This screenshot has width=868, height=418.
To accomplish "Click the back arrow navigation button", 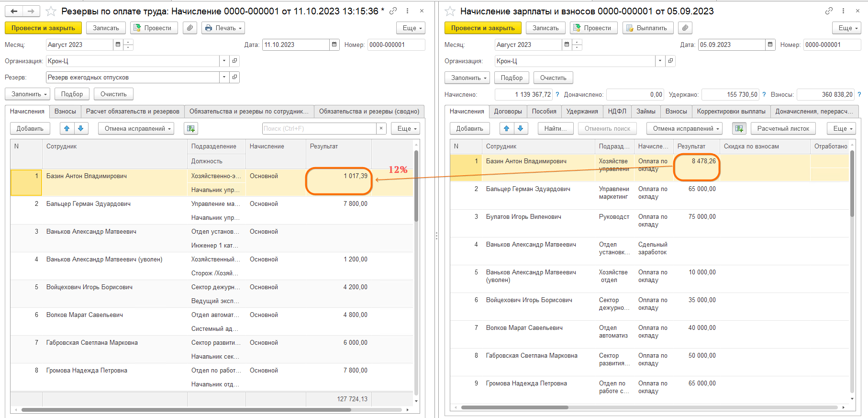I will pyautogui.click(x=14, y=11).
